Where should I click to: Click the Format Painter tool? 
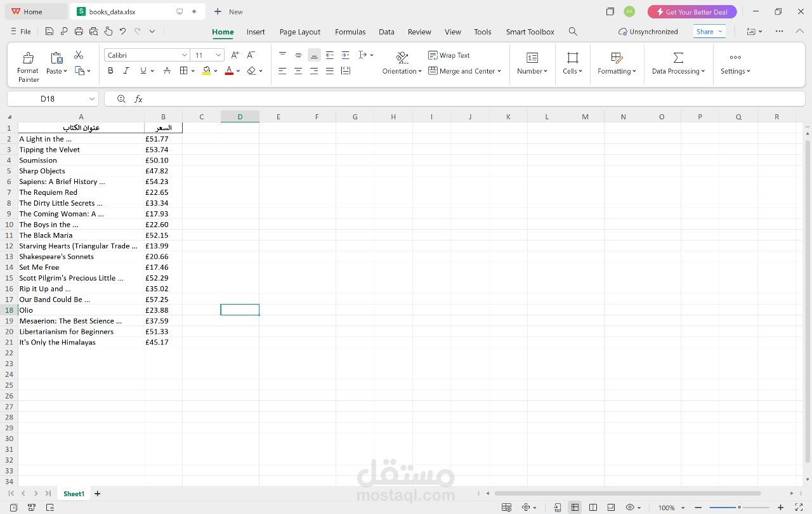pos(28,66)
